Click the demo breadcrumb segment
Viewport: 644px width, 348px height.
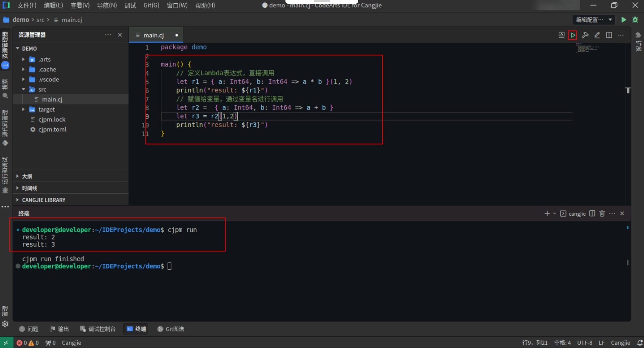click(x=21, y=20)
